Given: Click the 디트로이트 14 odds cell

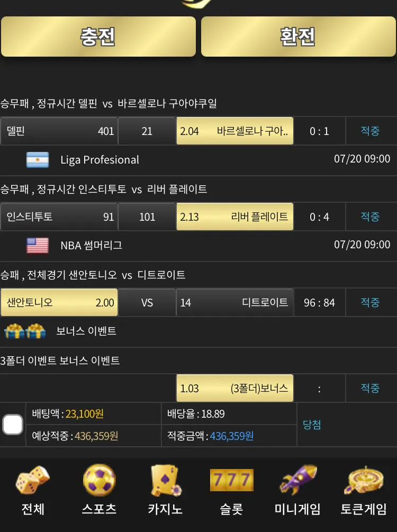Looking at the screenshot, I should coord(235,302).
